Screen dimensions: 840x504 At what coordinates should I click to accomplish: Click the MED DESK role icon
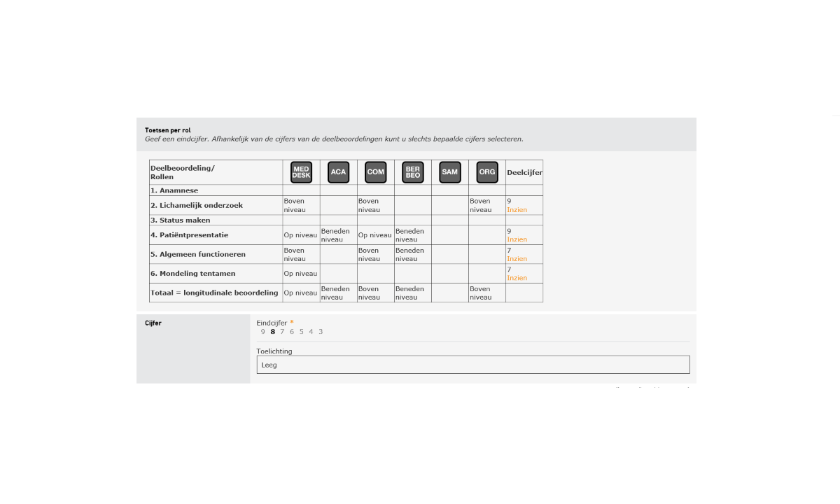coord(301,172)
